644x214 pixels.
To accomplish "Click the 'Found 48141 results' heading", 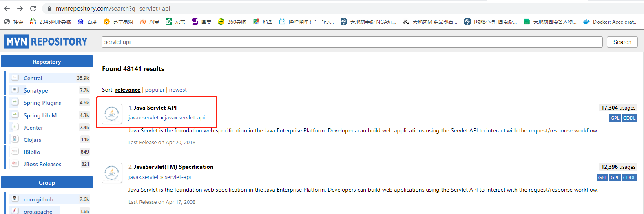I will 133,69.
